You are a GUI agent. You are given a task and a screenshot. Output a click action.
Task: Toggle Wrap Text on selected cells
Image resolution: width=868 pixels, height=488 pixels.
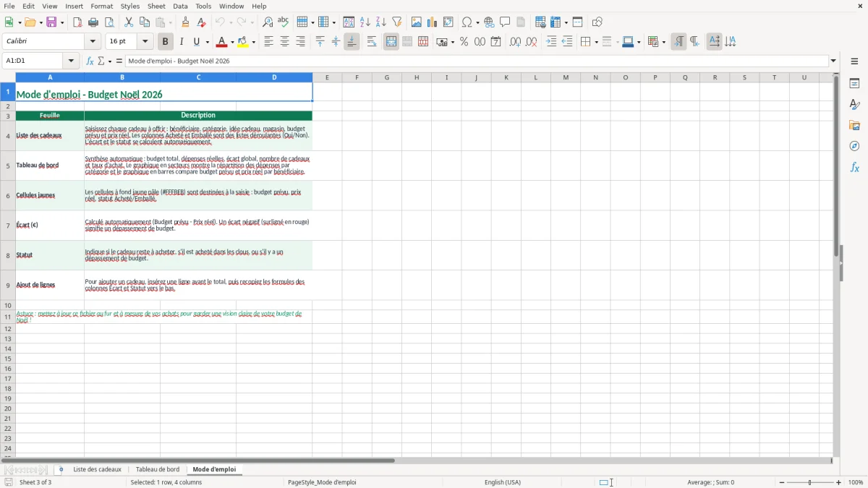tap(372, 42)
